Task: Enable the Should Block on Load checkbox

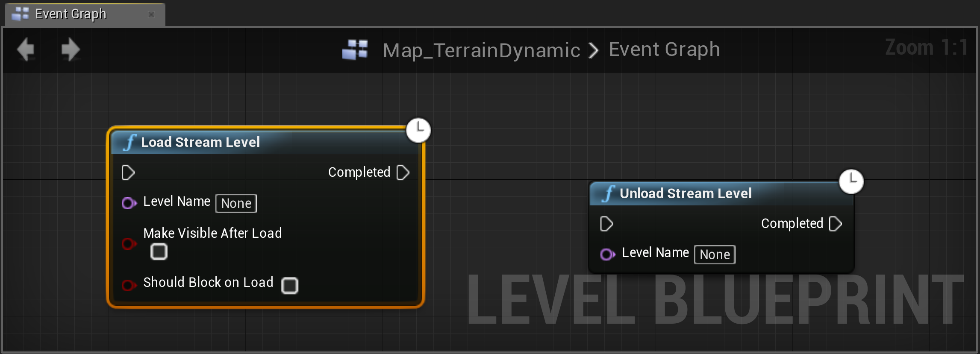Action: click(290, 285)
